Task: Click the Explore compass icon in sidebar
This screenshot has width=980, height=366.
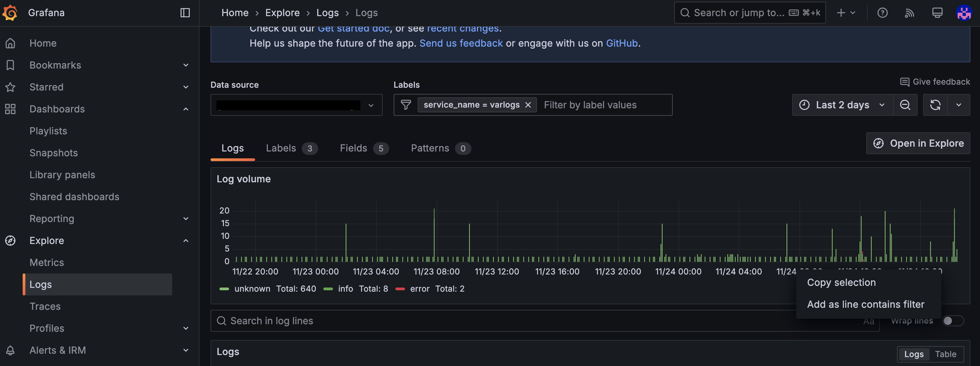Action: coord(10,241)
